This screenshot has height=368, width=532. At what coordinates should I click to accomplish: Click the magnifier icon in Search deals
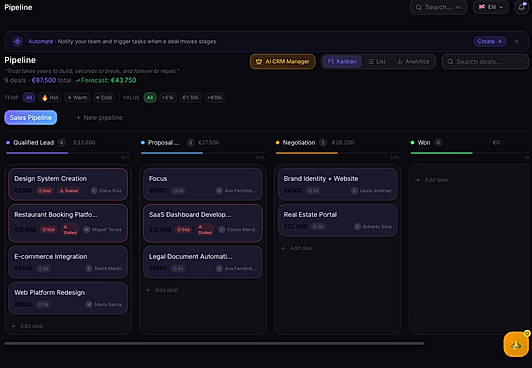tap(450, 61)
